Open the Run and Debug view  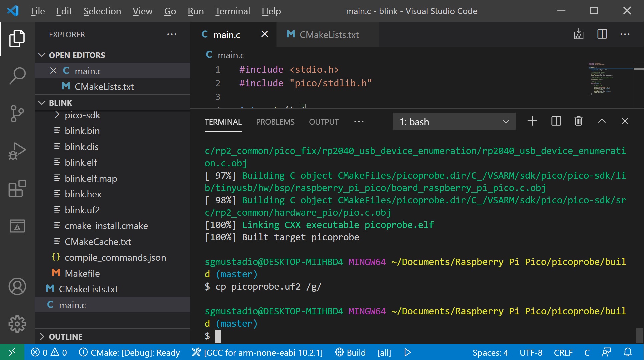coord(17,151)
